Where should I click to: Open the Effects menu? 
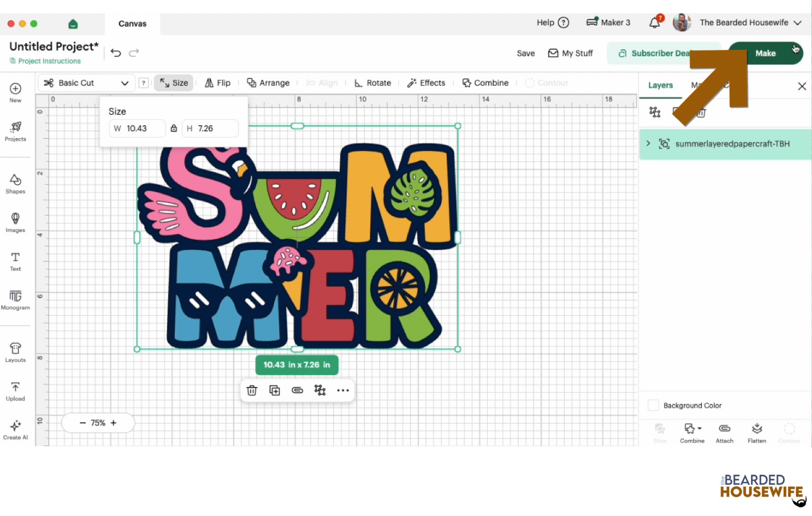point(426,83)
